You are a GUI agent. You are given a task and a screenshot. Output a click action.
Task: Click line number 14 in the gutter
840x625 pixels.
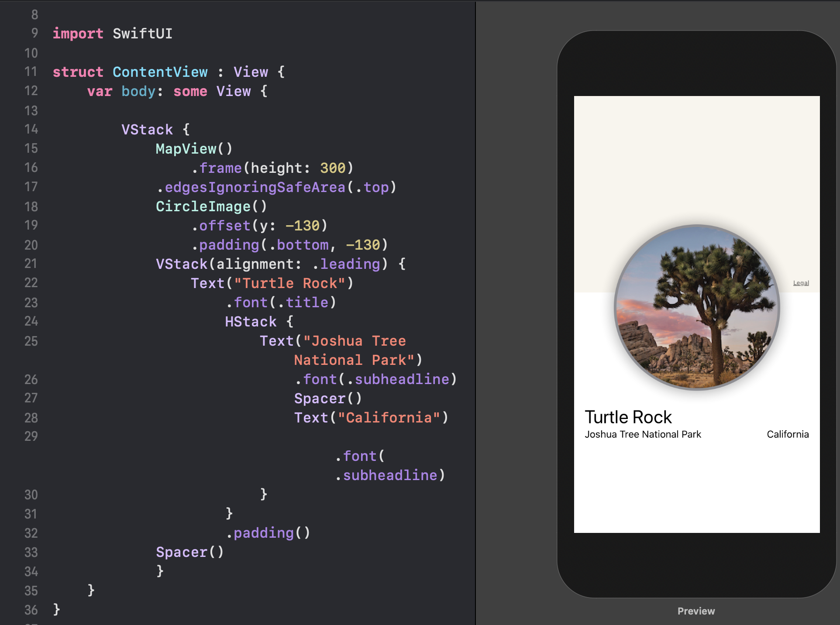tap(31, 129)
